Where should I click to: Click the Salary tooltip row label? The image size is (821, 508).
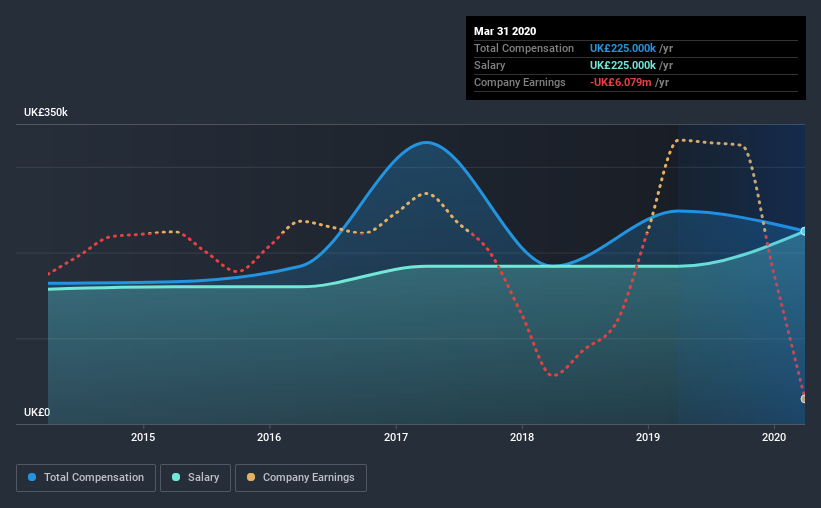490,65
